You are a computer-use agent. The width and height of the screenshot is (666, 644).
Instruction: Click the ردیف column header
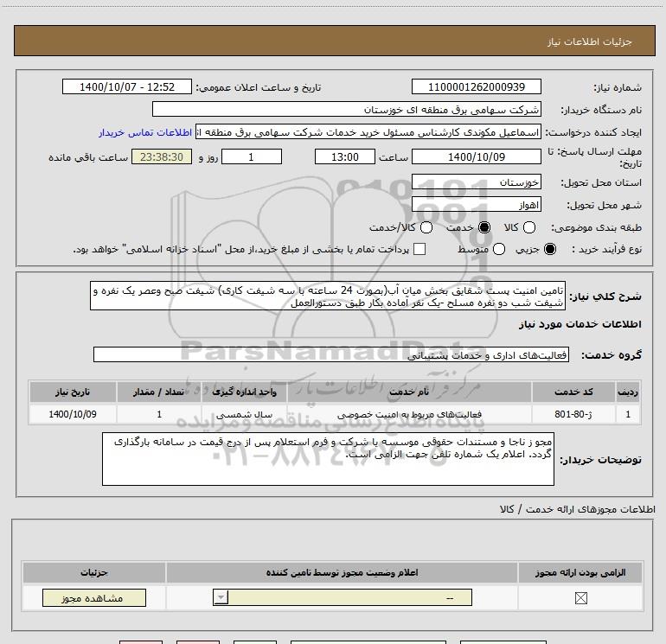click(x=628, y=392)
